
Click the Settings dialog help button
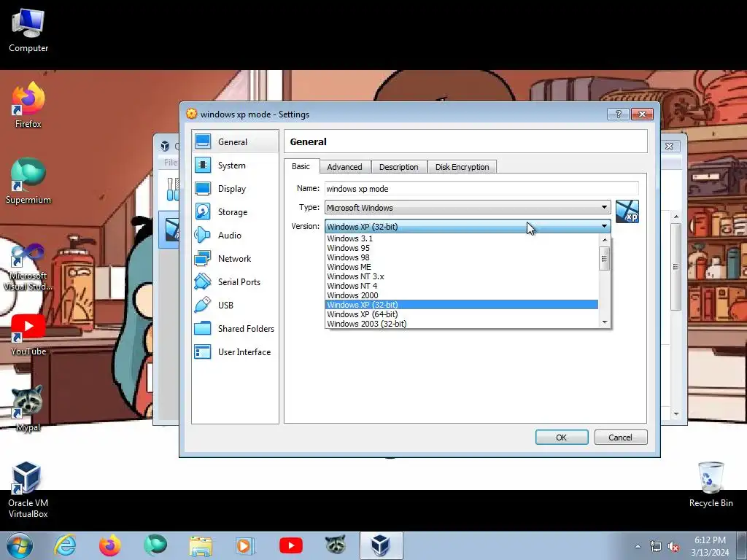[619, 114]
